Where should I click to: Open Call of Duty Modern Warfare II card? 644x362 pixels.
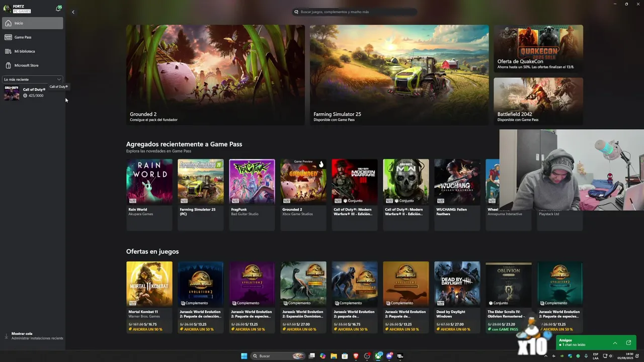[x=406, y=195]
